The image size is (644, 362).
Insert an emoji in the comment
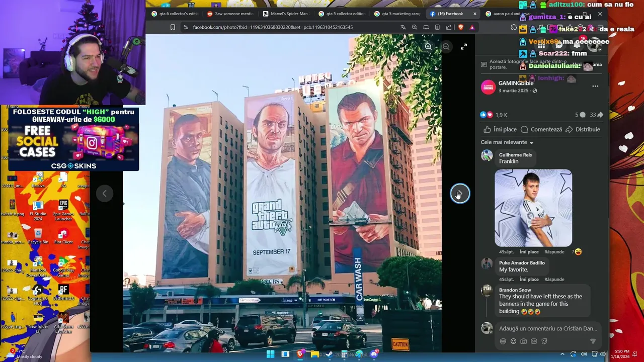coord(513,341)
